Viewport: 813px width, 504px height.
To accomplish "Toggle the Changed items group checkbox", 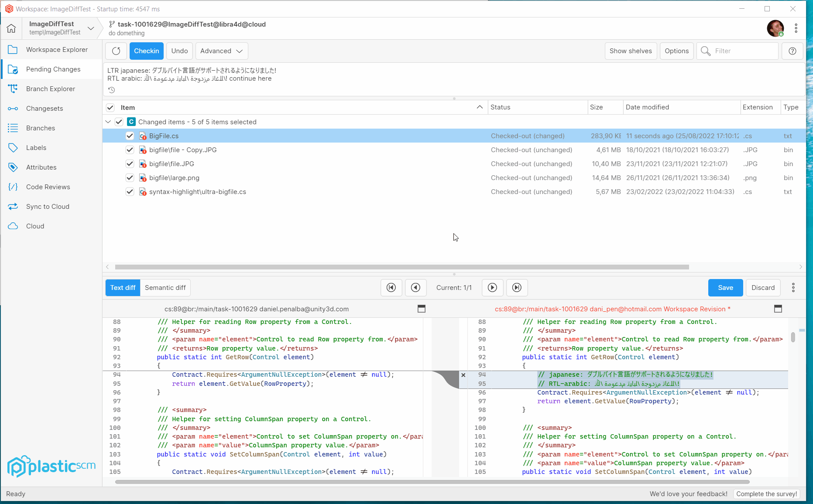I will [x=119, y=122].
